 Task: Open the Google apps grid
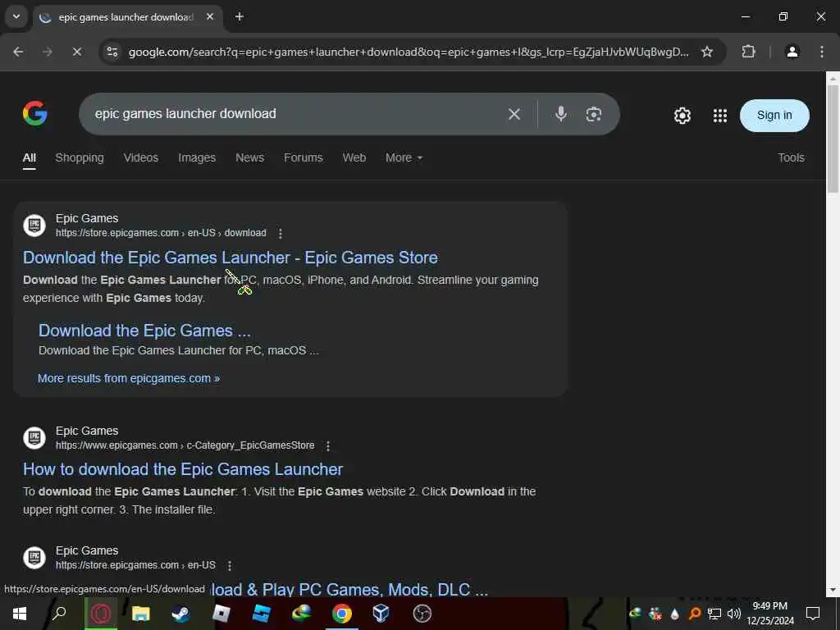[x=720, y=116]
